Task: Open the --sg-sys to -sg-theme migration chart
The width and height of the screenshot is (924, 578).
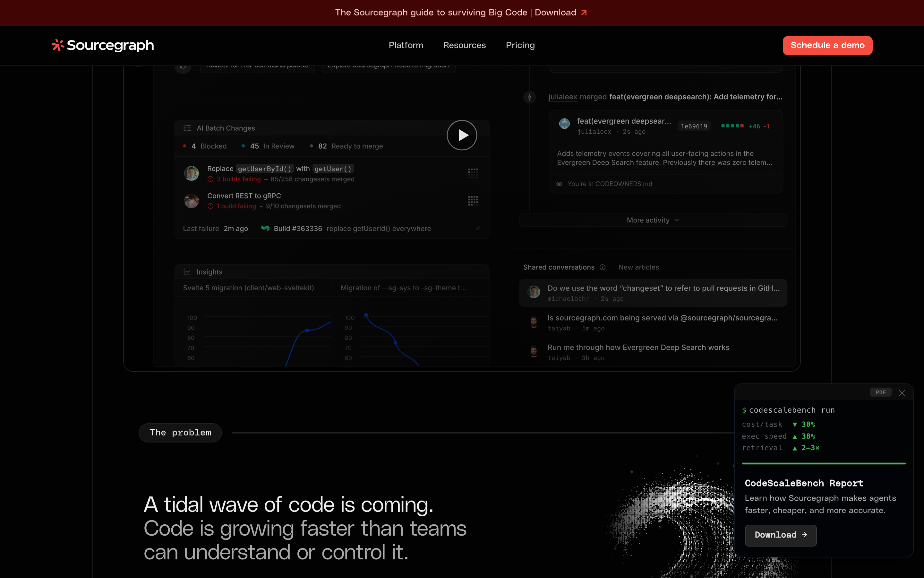Action: (x=403, y=288)
